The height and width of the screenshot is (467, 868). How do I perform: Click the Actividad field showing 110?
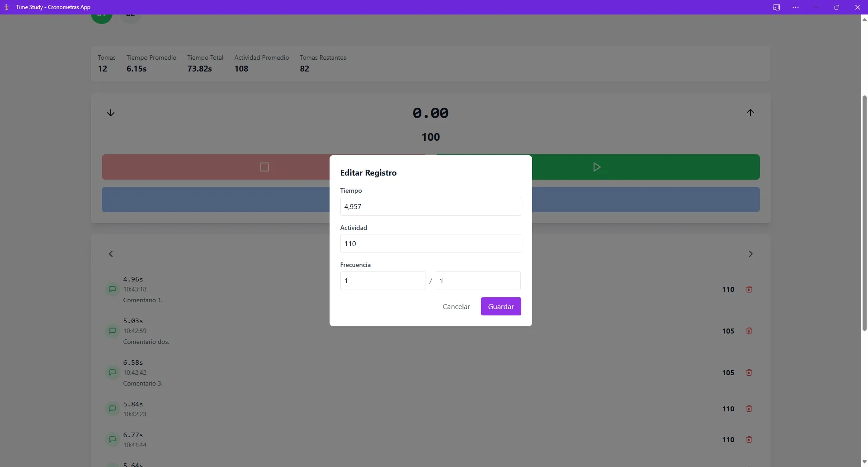click(430, 243)
